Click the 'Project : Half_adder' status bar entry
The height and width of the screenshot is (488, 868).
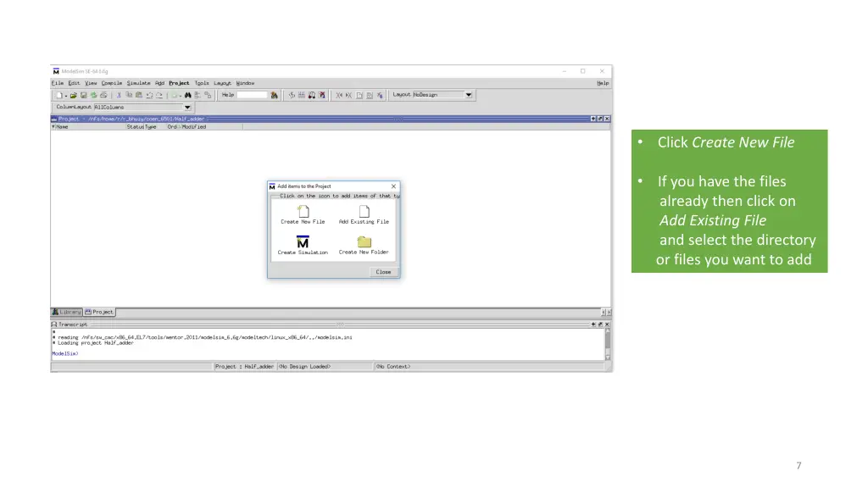(x=244, y=366)
